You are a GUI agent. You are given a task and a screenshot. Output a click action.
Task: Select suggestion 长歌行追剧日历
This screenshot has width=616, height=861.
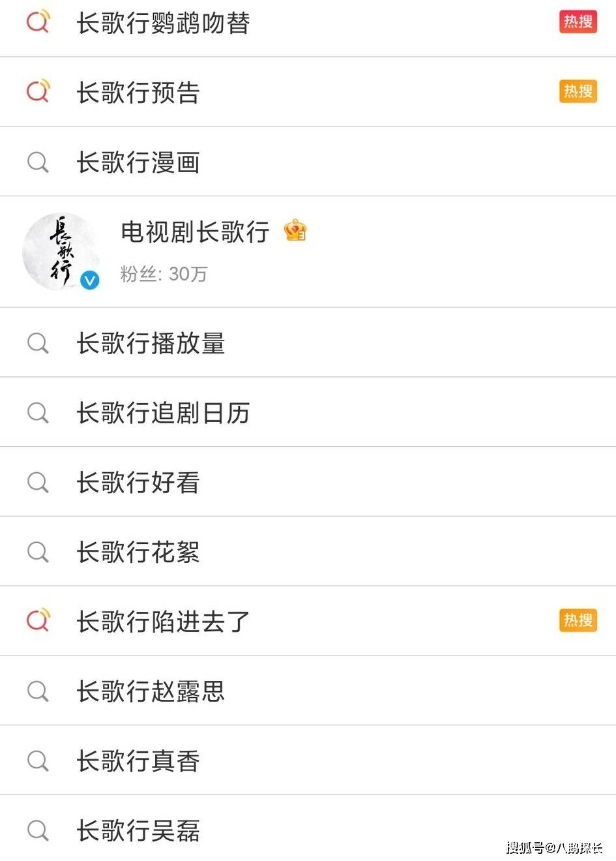308,412
